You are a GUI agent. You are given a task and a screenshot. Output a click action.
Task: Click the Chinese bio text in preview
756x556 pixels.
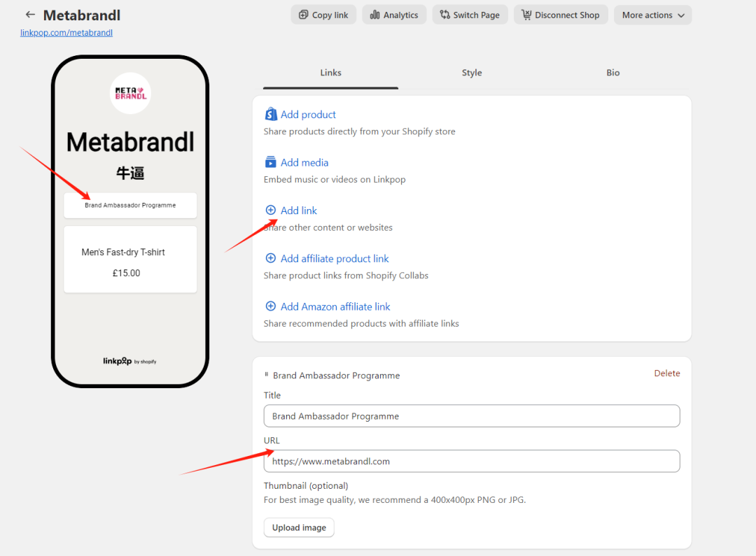click(130, 173)
